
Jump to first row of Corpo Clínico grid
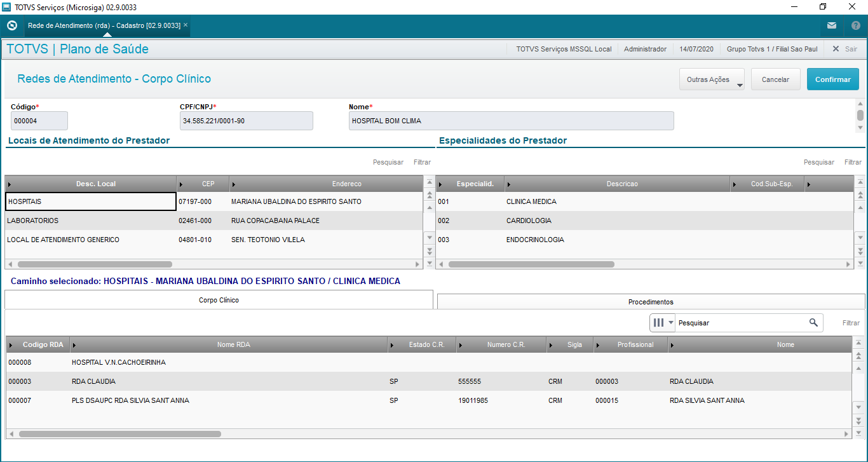point(858,343)
